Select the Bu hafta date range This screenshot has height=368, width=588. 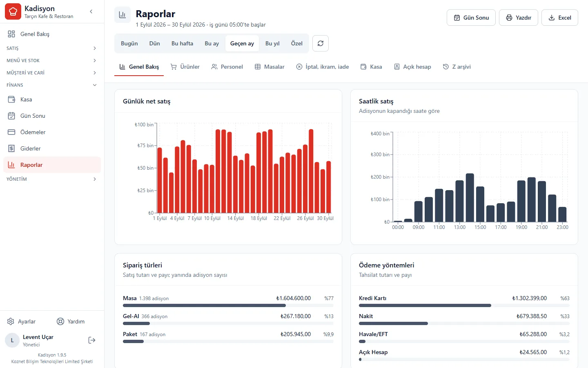[x=183, y=43]
